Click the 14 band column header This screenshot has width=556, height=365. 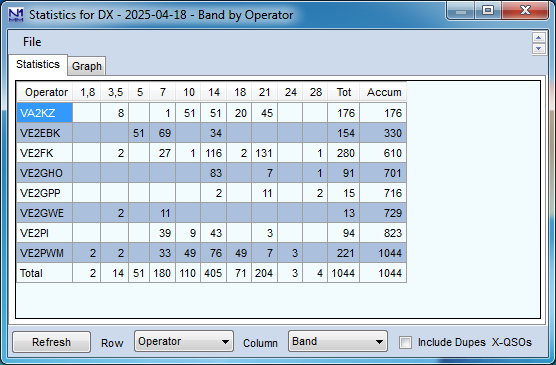point(213,92)
